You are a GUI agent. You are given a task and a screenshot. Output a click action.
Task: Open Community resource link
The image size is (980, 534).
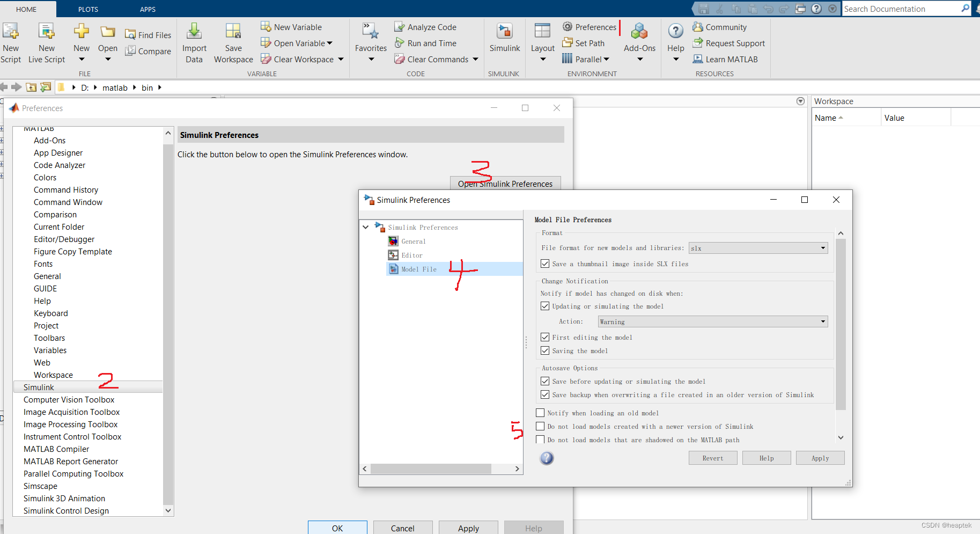coord(719,27)
